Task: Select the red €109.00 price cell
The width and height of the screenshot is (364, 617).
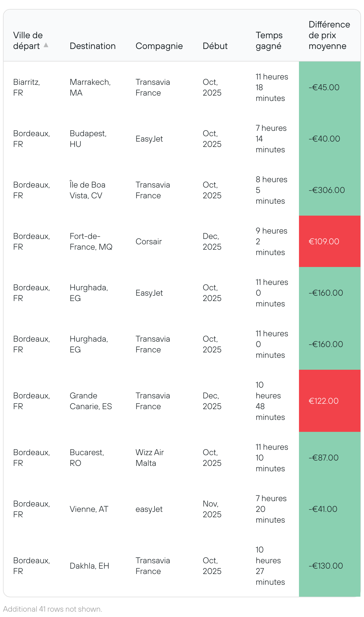Action: point(330,241)
